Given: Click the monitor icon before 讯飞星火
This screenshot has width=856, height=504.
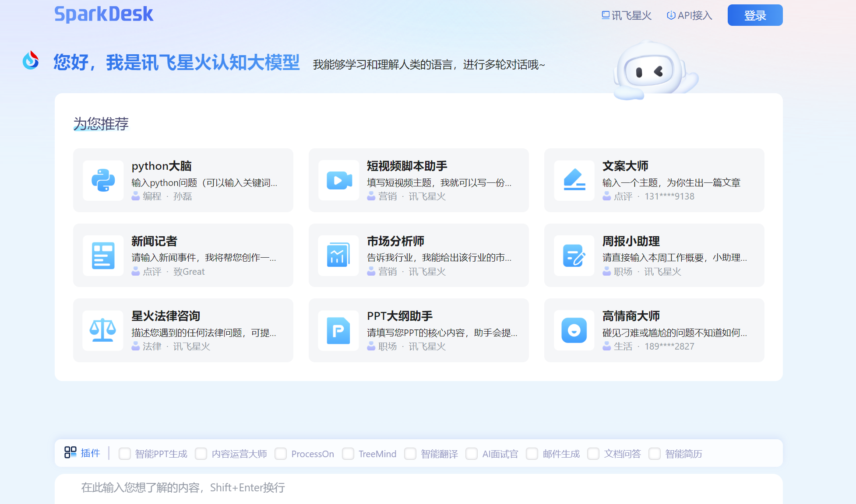Looking at the screenshot, I should pyautogui.click(x=606, y=15).
